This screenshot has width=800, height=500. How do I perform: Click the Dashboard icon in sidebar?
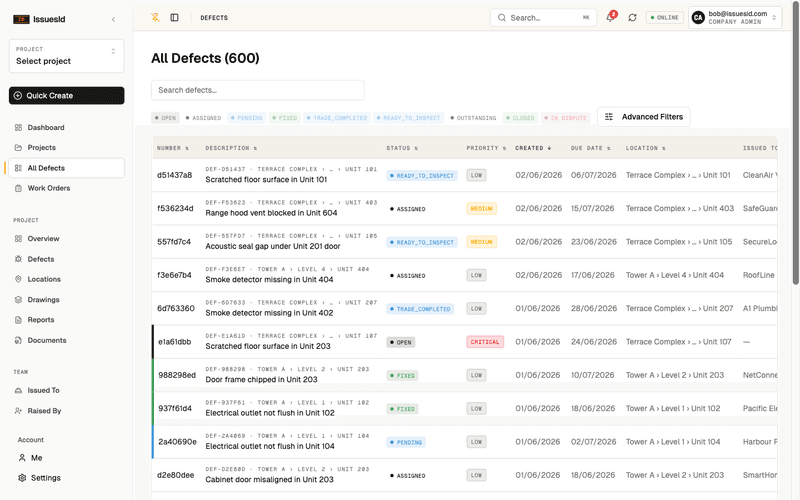(x=18, y=128)
